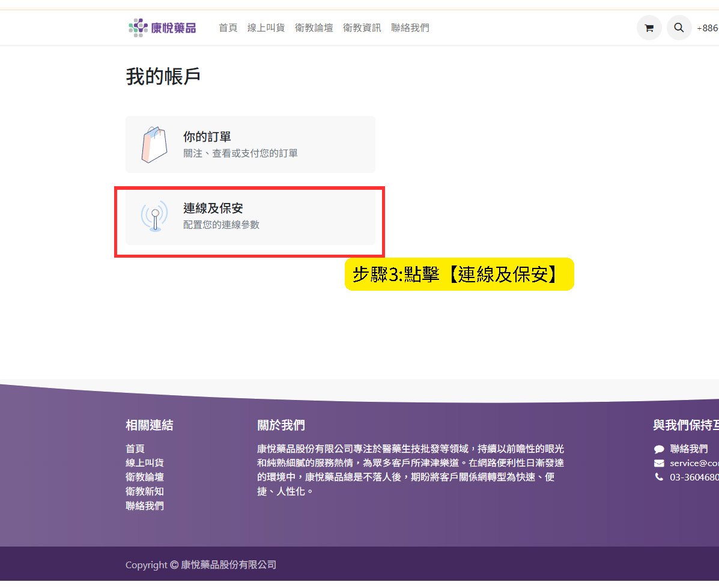Click the 關於我們 footer heading
This screenshot has width=719, height=588.
(281, 425)
